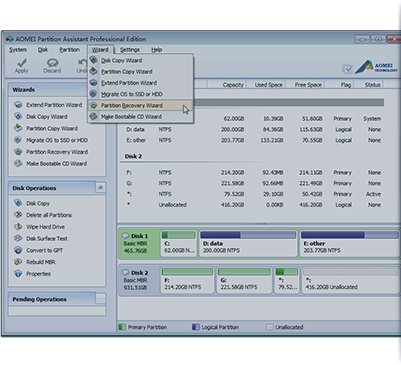Image resolution: width=401 pixels, height=365 pixels.
Task: Click the Undo toolbar arrow
Action: 82,62
